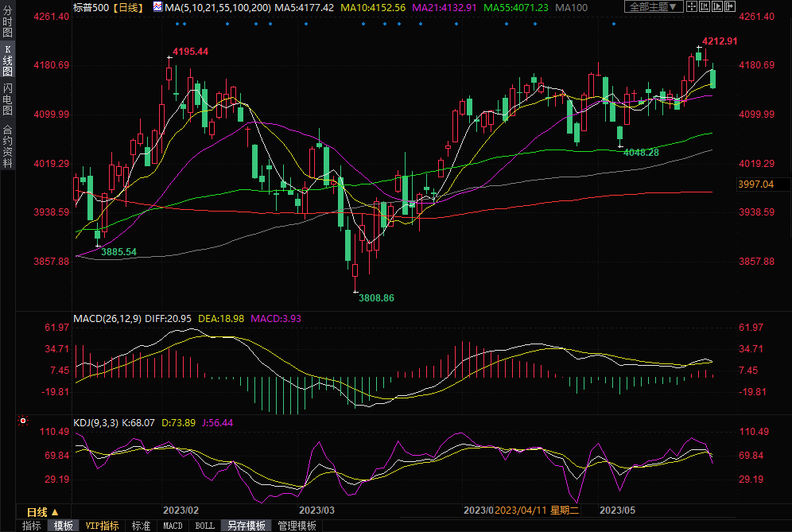
Task: Click the red KDJ settings icon
Action: tap(23, 421)
